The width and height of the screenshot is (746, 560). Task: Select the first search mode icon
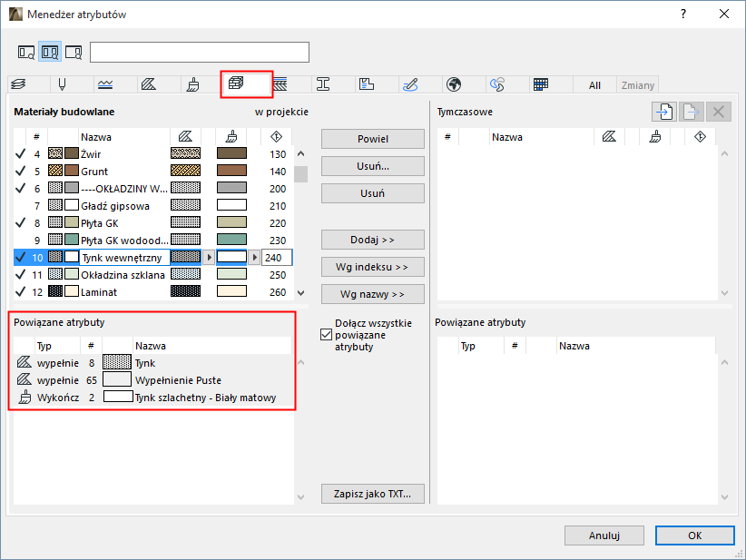(x=26, y=52)
